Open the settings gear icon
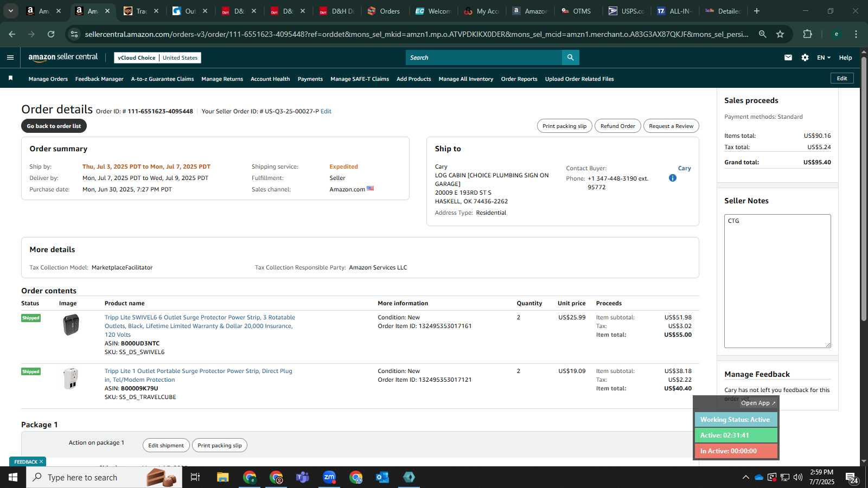 pos(805,57)
